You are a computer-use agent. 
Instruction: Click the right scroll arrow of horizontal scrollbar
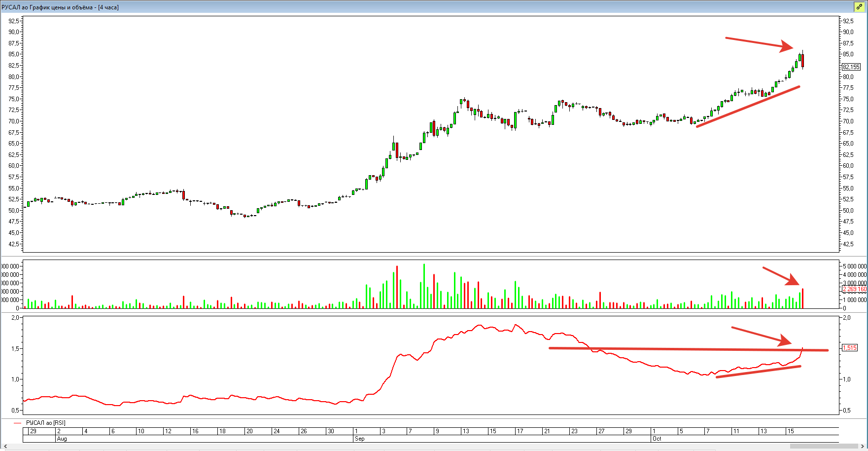[862, 447]
